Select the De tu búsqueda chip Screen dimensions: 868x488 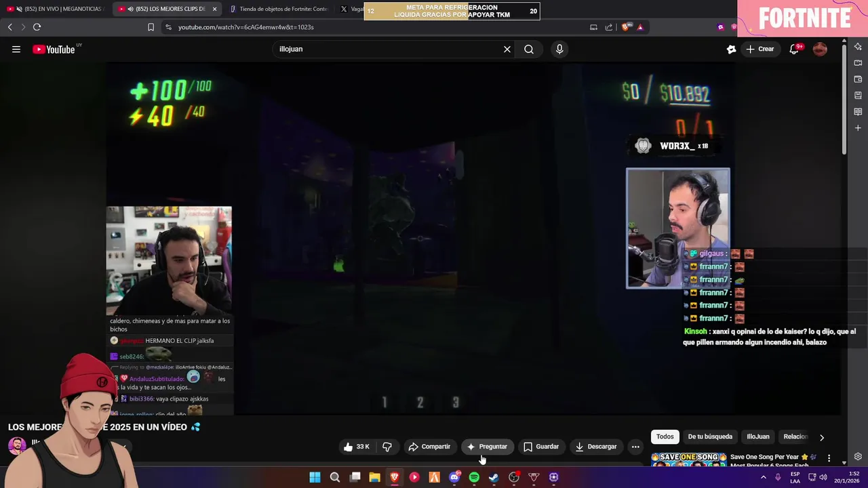click(710, 436)
